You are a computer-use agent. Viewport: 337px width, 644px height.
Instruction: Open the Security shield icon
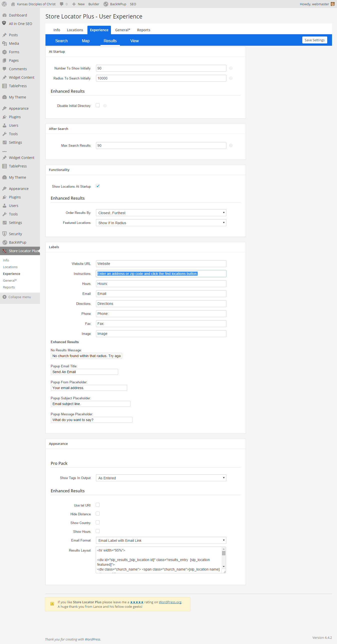(4, 234)
